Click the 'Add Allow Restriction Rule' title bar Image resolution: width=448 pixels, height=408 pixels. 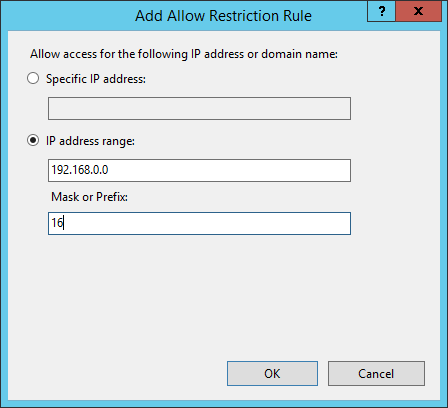tap(223, 16)
